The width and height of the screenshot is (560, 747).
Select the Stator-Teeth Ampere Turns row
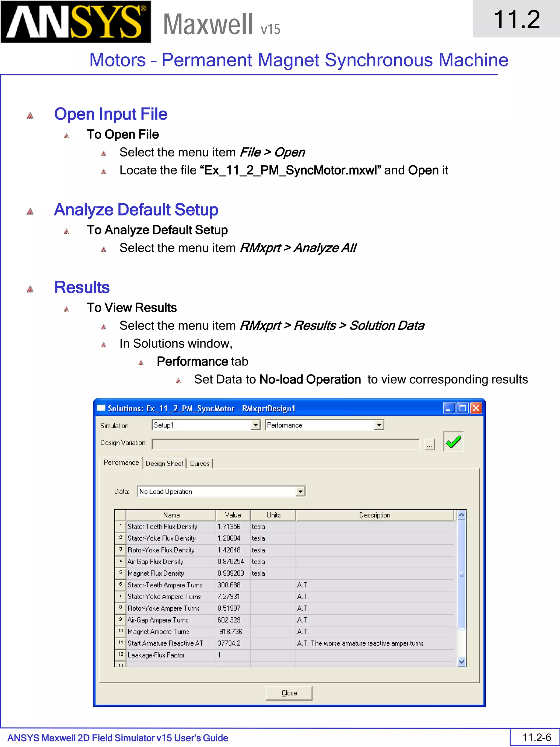pyautogui.click(x=284, y=585)
